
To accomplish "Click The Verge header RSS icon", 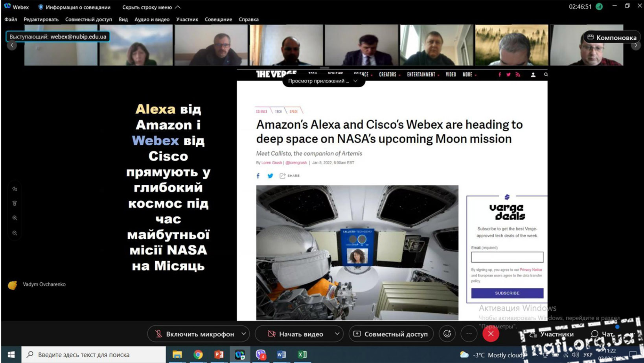I will pos(518,74).
